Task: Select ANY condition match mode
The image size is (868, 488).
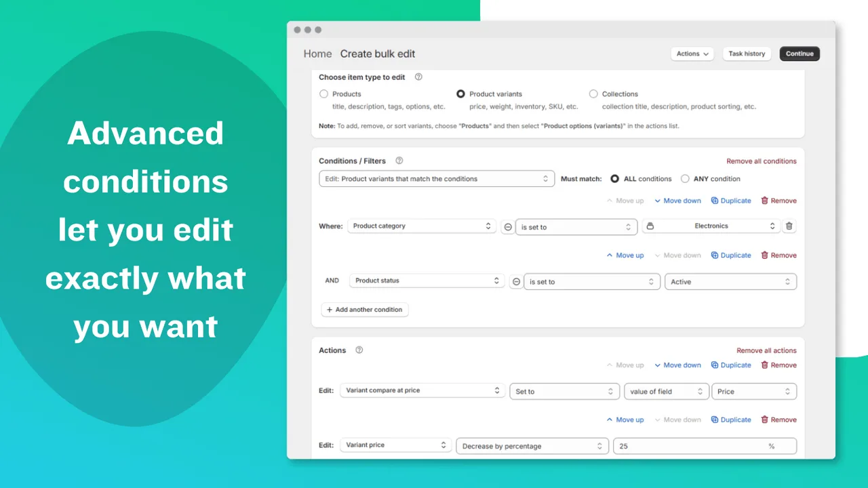Action: [x=685, y=179]
